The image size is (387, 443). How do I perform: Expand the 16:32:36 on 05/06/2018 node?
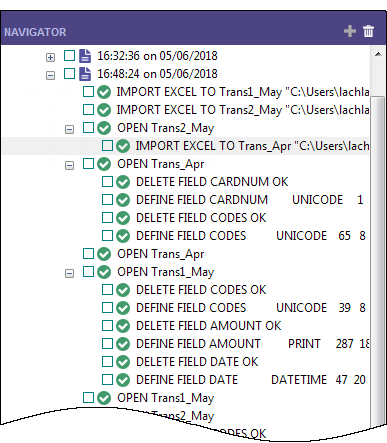(50, 57)
